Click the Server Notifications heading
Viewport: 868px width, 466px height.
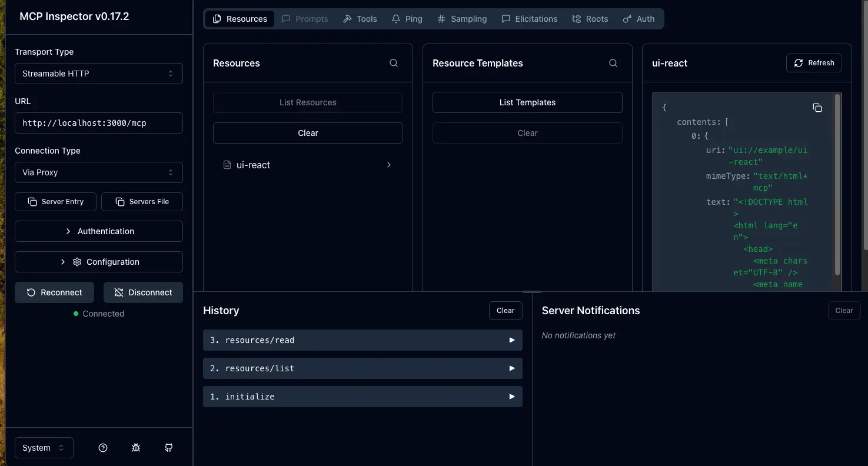click(591, 311)
